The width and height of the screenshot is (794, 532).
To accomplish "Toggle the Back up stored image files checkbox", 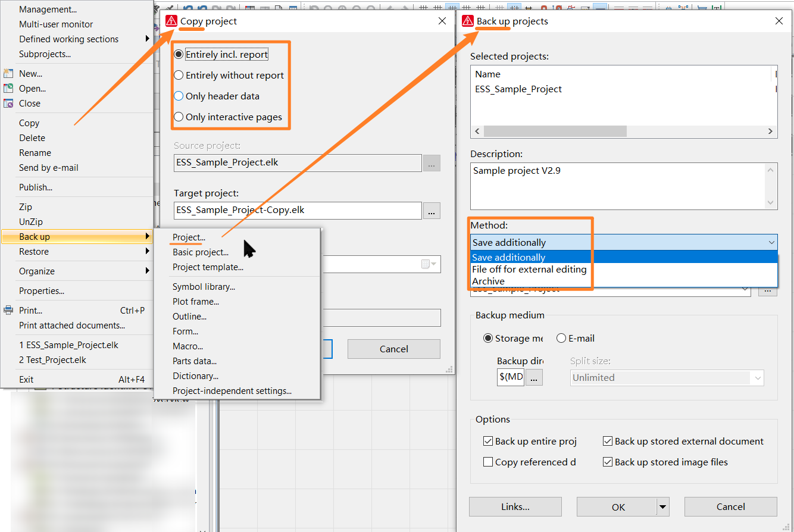I will coord(608,462).
